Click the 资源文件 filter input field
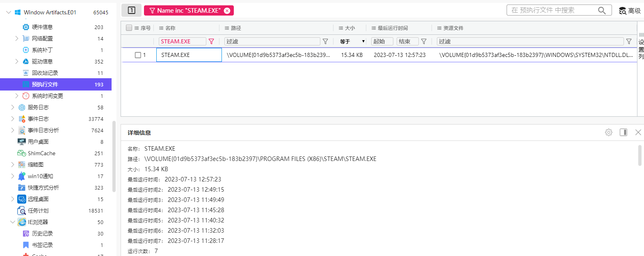Image resolution: width=644 pixels, height=256 pixels. click(530, 41)
